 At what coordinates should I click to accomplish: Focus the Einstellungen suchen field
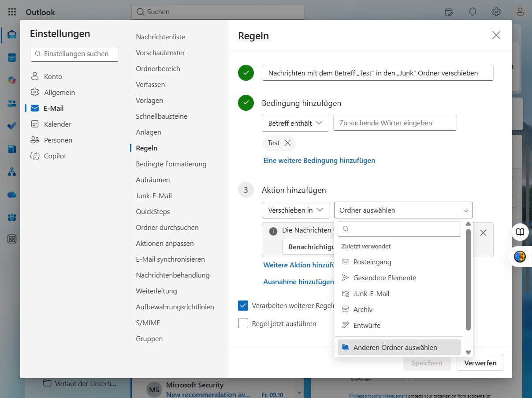point(74,53)
